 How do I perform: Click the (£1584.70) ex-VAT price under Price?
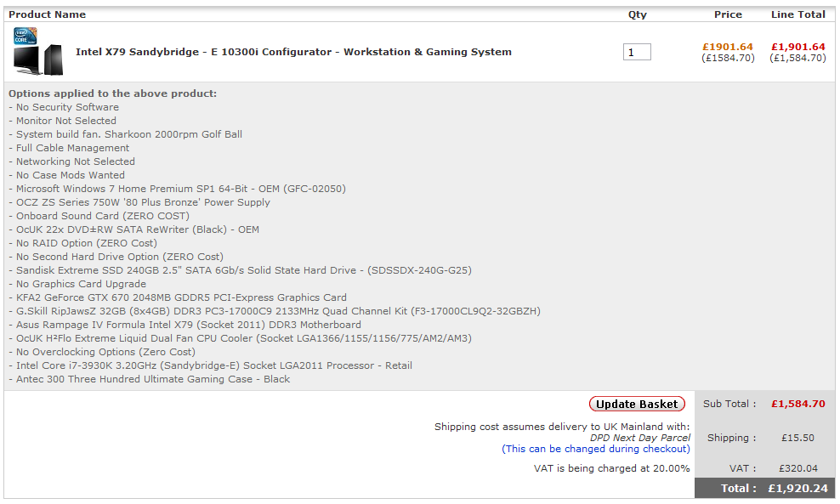tap(728, 58)
